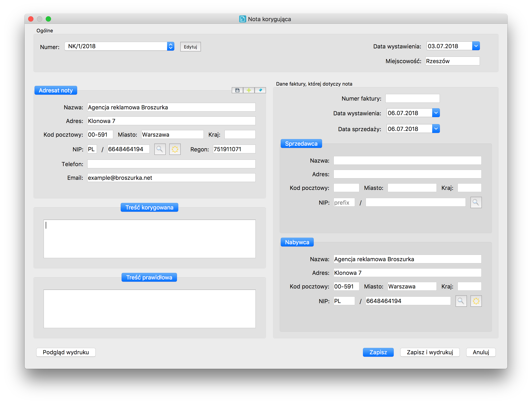
Task: Click the empty Telefon field
Action: pos(171,164)
